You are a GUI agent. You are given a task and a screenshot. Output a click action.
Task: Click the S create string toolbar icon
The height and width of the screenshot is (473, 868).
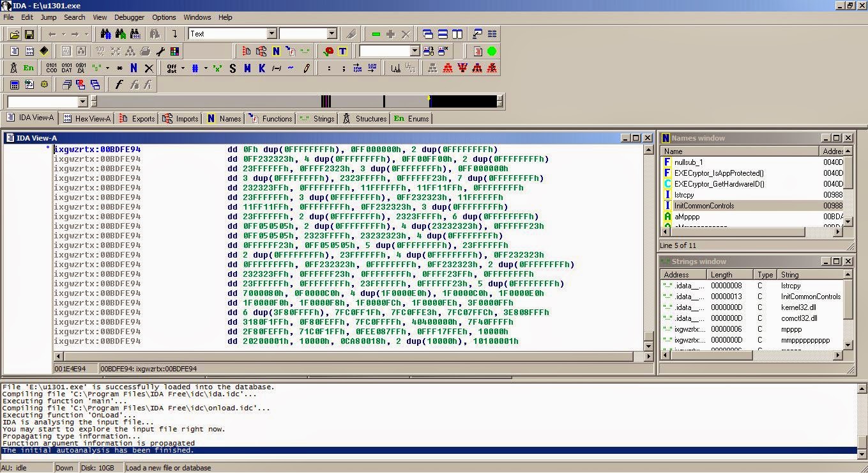(233, 68)
